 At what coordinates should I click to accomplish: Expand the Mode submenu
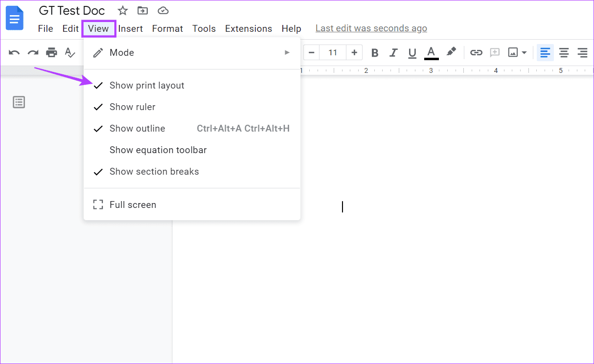coord(192,52)
